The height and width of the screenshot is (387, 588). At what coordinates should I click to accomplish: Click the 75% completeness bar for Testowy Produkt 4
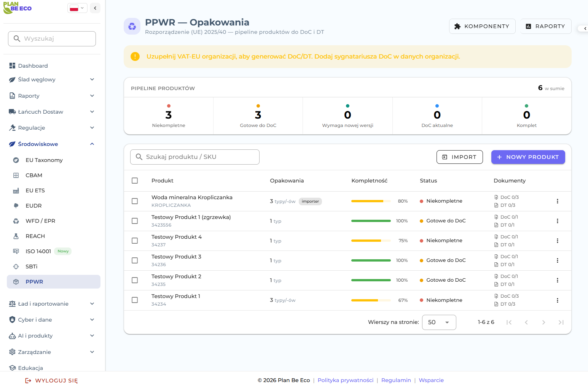click(x=371, y=241)
